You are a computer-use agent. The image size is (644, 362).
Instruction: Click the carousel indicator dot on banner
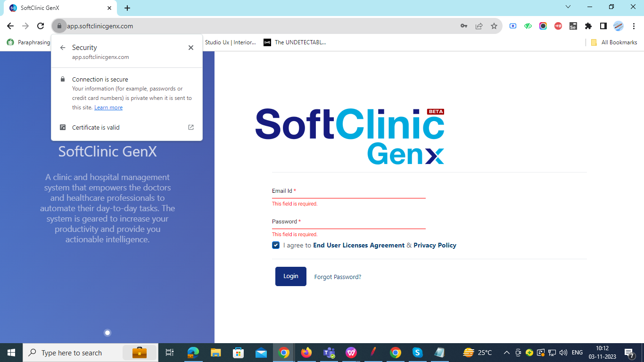point(107,333)
